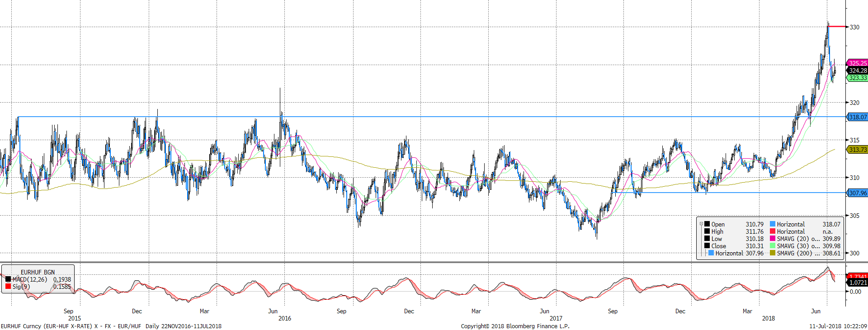The height and width of the screenshot is (330, 868).
Task: Click the 2017 year label
Action: [556, 318]
